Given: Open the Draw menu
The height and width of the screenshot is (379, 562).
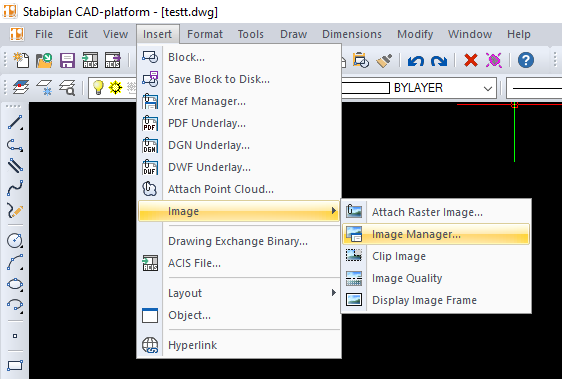Looking at the screenshot, I should (294, 34).
